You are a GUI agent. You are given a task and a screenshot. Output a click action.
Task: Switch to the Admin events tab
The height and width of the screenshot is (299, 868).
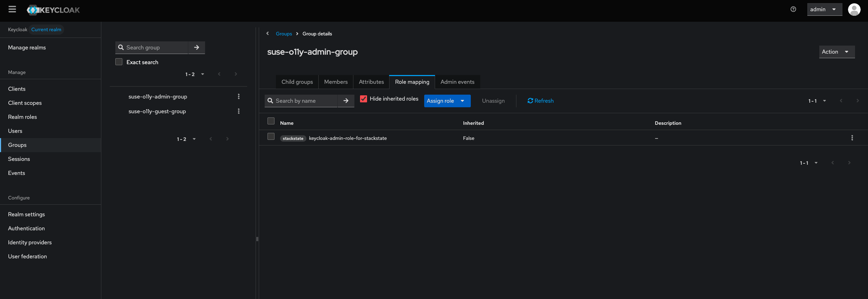(457, 82)
